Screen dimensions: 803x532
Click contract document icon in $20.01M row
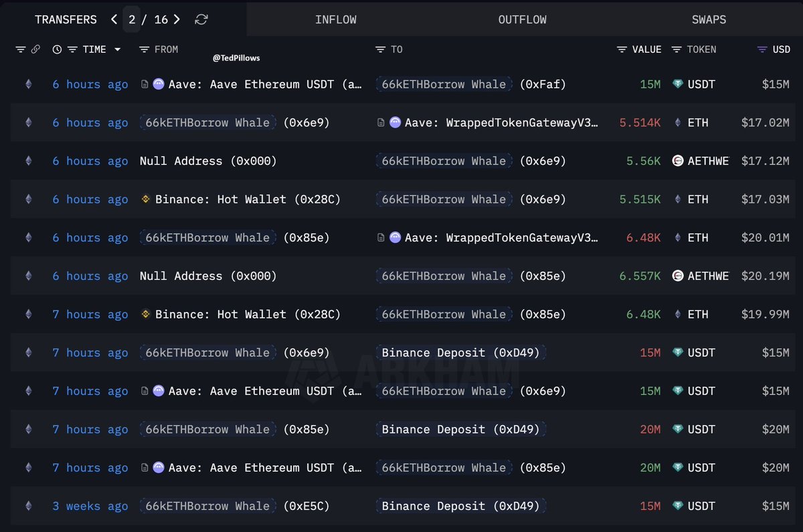pyautogui.click(x=381, y=238)
